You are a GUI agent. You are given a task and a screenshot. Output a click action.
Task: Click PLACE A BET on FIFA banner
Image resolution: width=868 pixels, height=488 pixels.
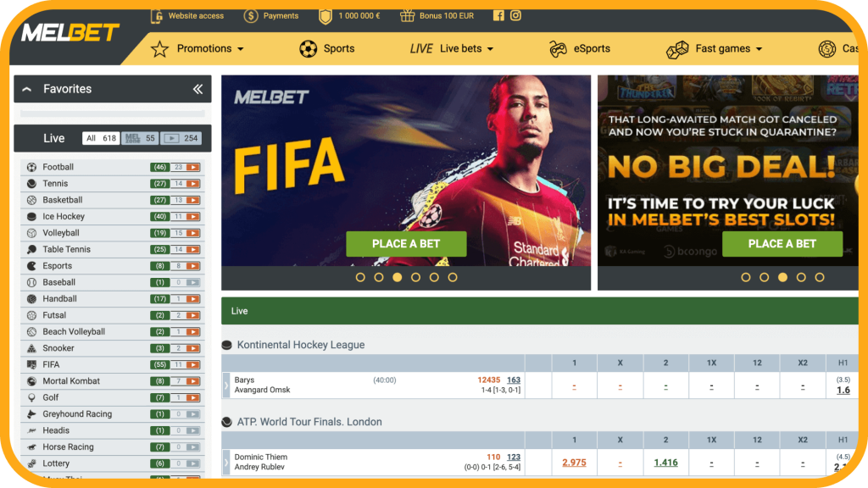pos(406,244)
